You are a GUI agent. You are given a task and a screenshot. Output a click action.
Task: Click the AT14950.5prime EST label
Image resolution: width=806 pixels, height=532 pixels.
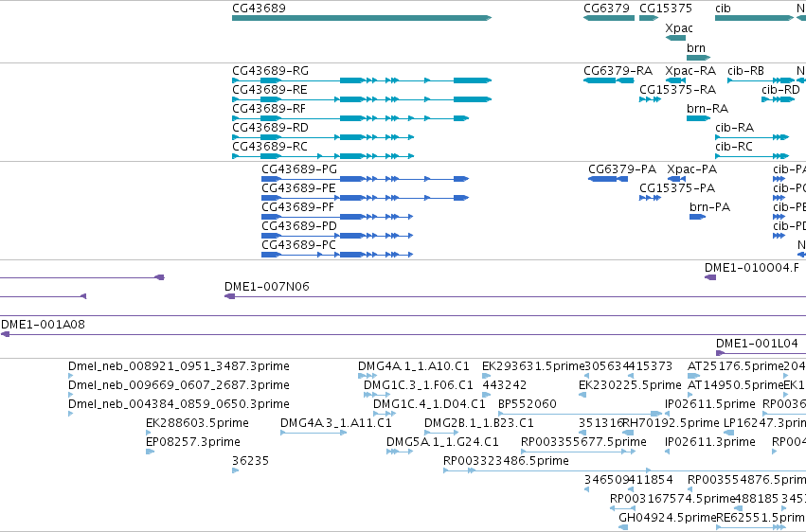(735, 385)
